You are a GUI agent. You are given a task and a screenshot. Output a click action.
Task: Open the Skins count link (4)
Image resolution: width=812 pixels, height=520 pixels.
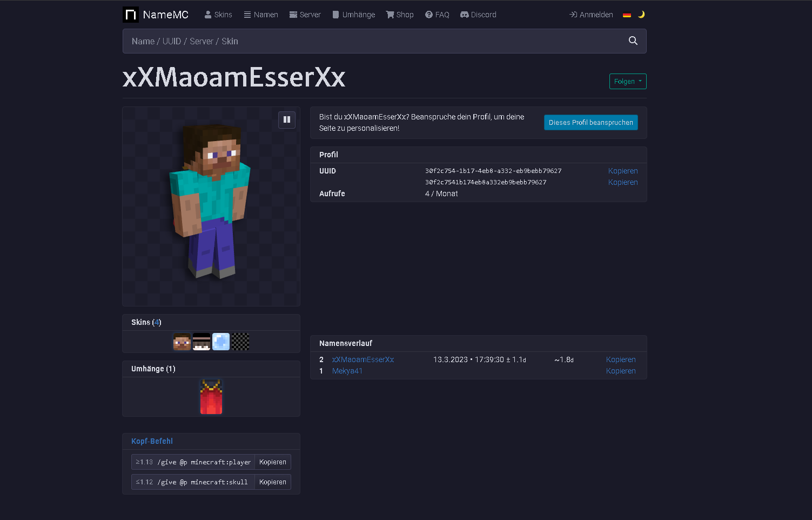[x=157, y=322]
